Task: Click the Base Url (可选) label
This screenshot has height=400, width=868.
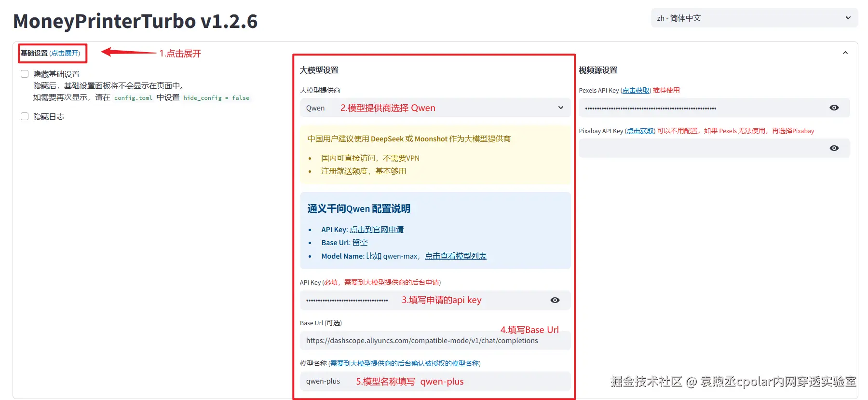Action: 321,323
